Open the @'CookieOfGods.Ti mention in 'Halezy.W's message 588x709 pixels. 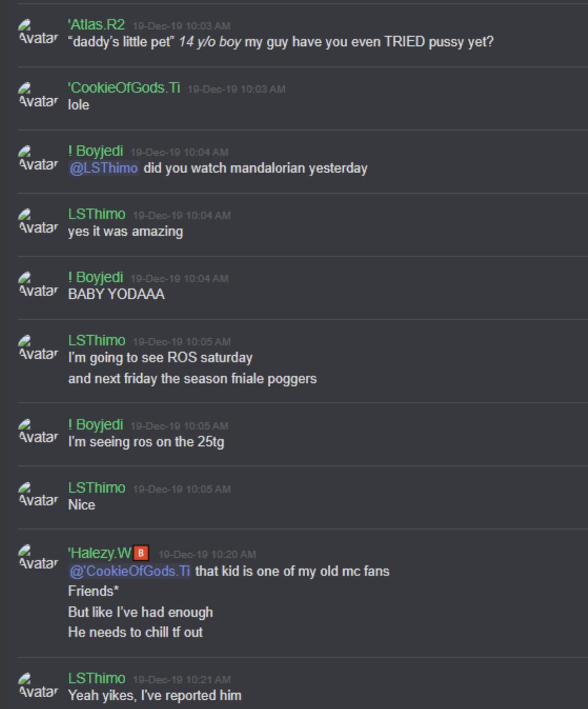click(x=130, y=571)
